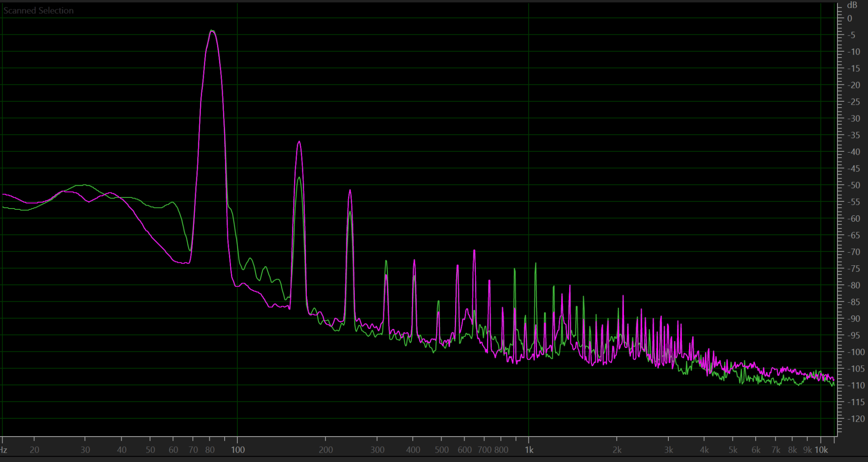Viewport: 868px width, 462px height.
Task: Select the -30 dB scale label
Action: tap(854, 119)
